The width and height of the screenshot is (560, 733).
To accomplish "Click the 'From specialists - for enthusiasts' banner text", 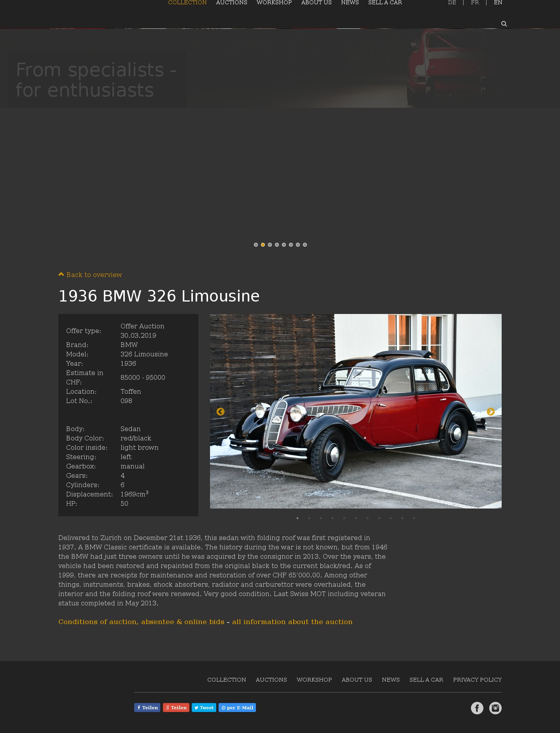I will pyautogui.click(x=96, y=80).
